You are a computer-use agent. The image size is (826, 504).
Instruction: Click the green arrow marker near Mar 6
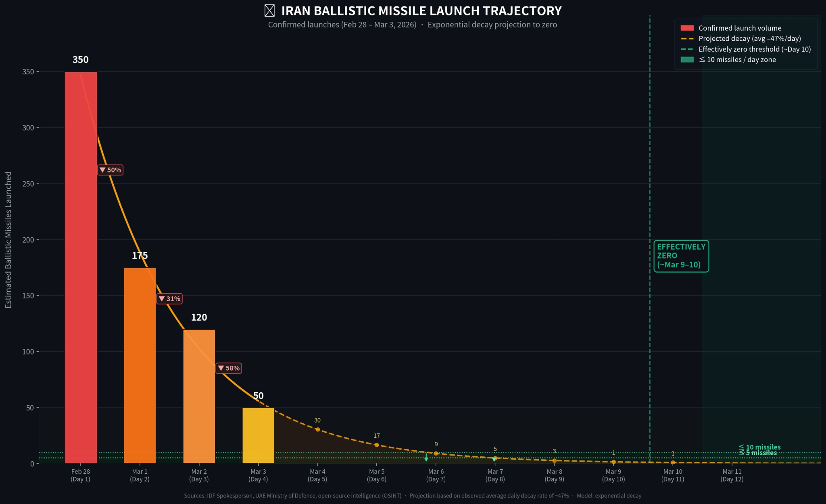click(426, 458)
